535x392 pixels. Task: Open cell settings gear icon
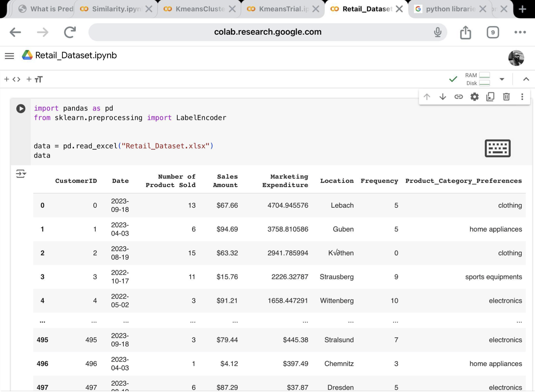coord(475,97)
